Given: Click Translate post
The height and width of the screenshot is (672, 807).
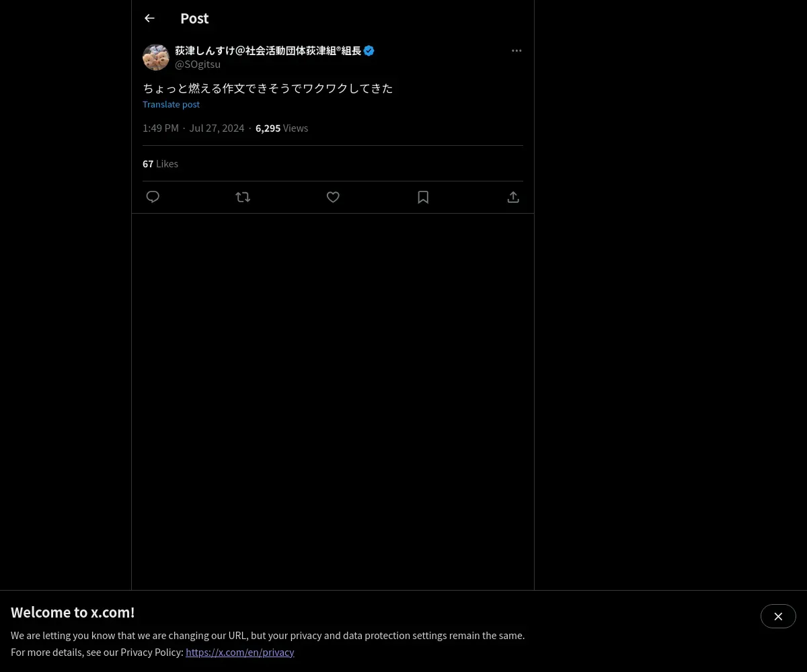Looking at the screenshot, I should (171, 104).
